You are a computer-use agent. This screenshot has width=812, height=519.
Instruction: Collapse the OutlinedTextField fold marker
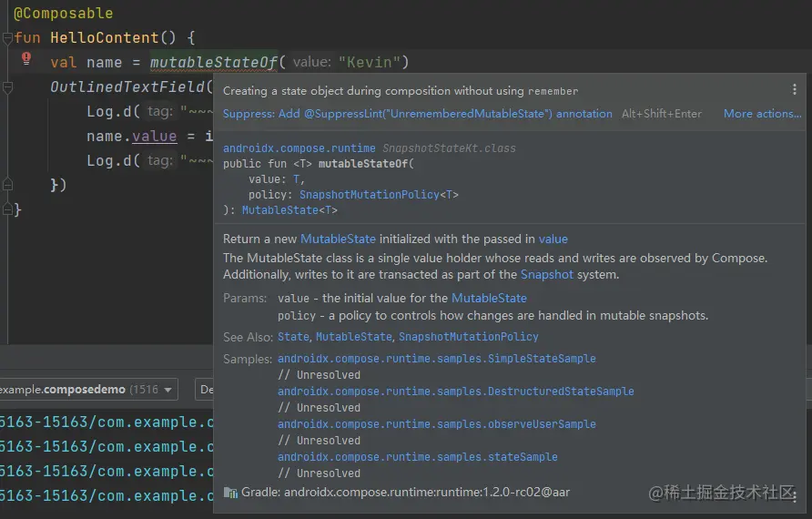(7, 87)
